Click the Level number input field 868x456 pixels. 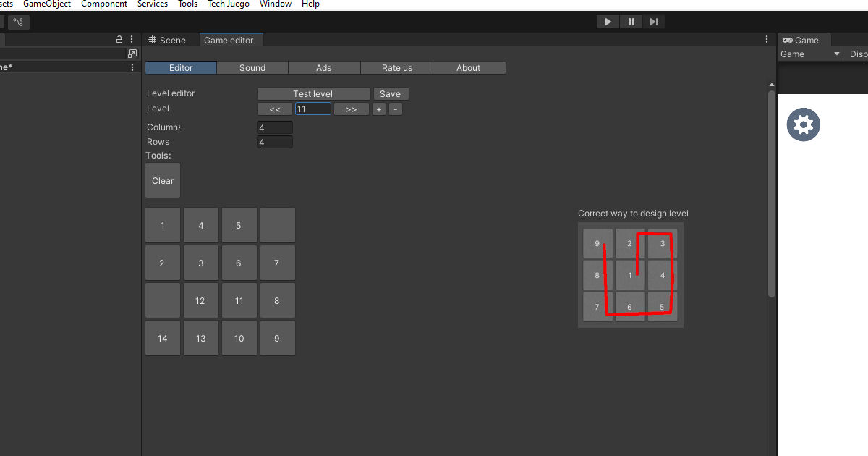[x=313, y=109]
